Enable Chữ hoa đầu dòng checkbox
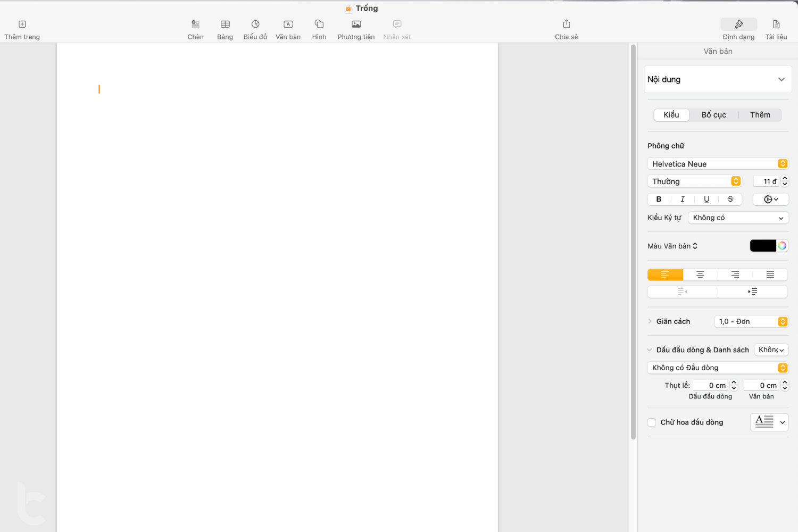Image resolution: width=798 pixels, height=532 pixels. click(x=652, y=422)
